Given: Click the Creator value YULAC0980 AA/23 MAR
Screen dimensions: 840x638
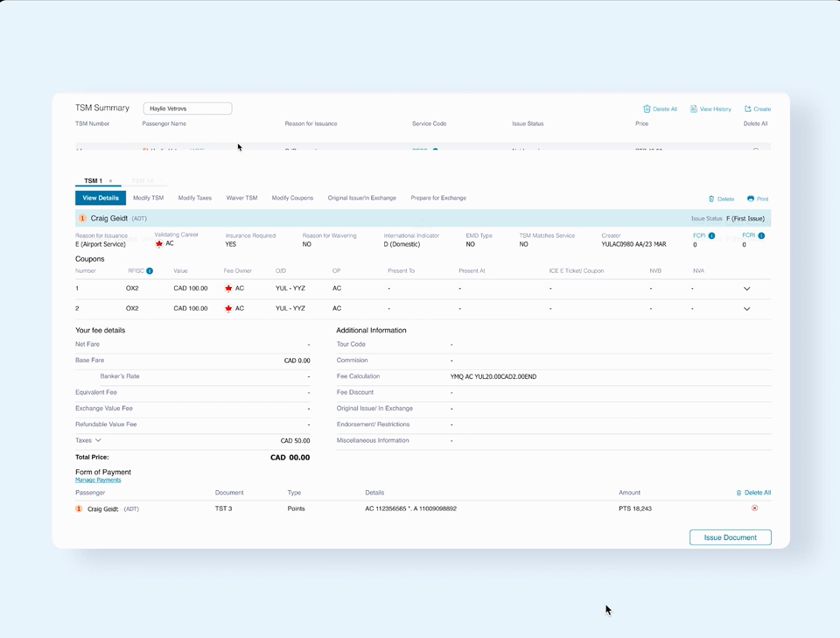Looking at the screenshot, I should point(633,244).
